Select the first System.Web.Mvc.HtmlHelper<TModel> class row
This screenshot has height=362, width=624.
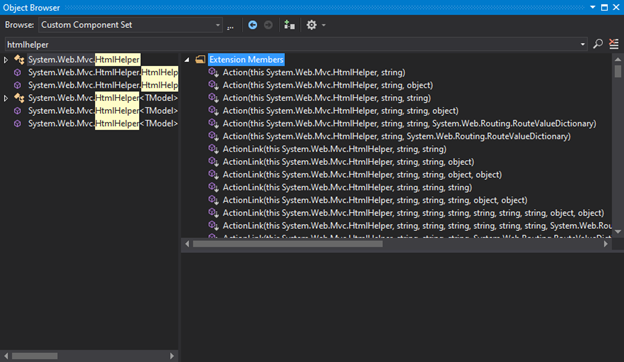(103, 98)
